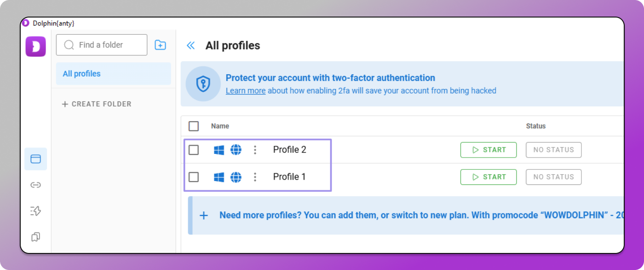Click the Find a folder search field
Screen dimensions: 644x270
tap(106, 45)
